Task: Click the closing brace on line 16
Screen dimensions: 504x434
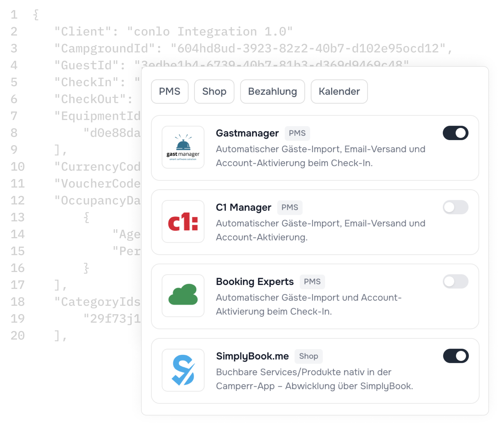Action: coord(86,268)
